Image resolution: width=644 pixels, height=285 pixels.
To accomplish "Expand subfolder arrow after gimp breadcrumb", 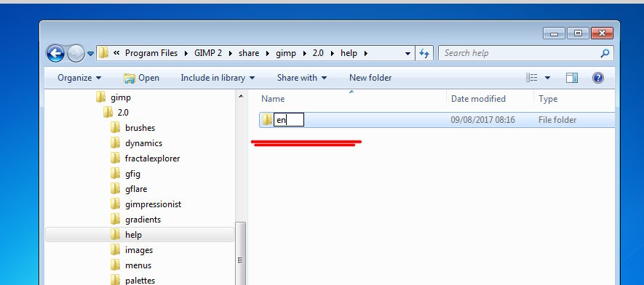I will coord(304,53).
